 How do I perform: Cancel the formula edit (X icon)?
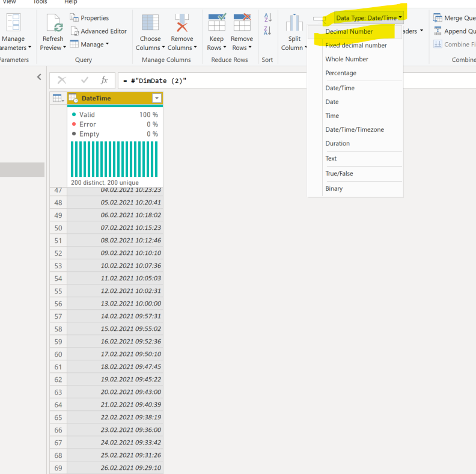tap(62, 80)
